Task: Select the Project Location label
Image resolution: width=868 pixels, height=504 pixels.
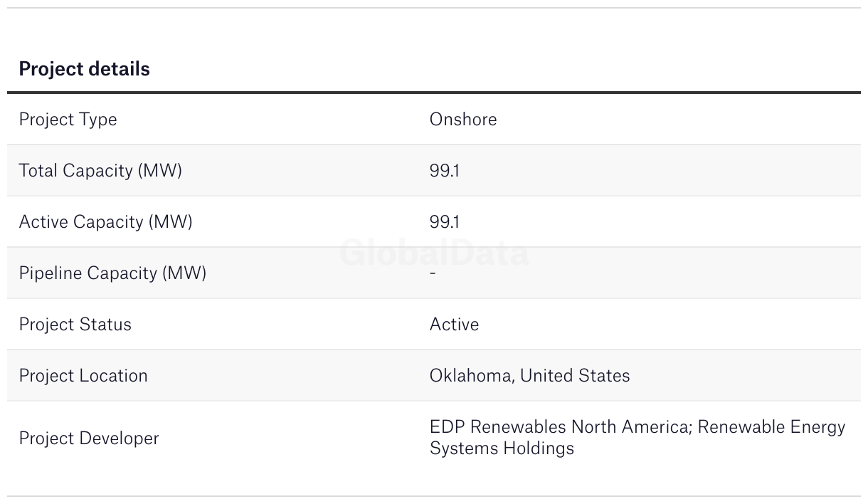Action: tap(83, 376)
